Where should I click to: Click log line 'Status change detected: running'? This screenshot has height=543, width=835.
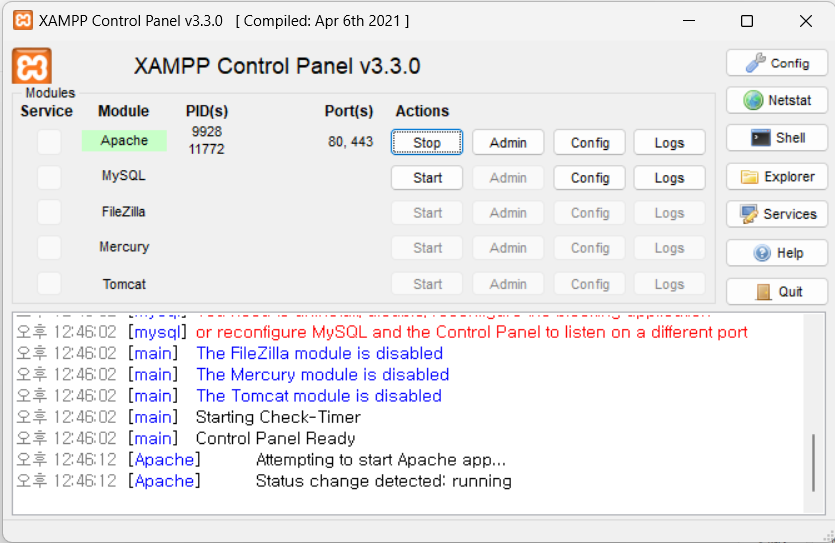(383, 481)
